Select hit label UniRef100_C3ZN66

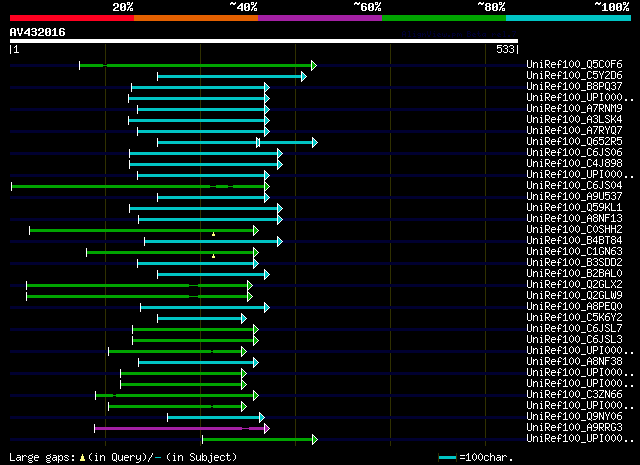coord(574,395)
